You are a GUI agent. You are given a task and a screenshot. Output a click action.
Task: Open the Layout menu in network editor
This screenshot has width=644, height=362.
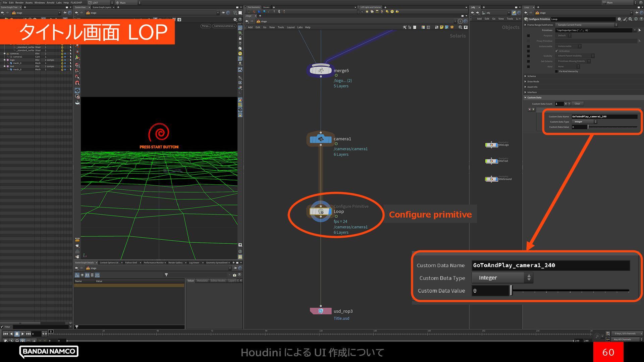pos(290,27)
